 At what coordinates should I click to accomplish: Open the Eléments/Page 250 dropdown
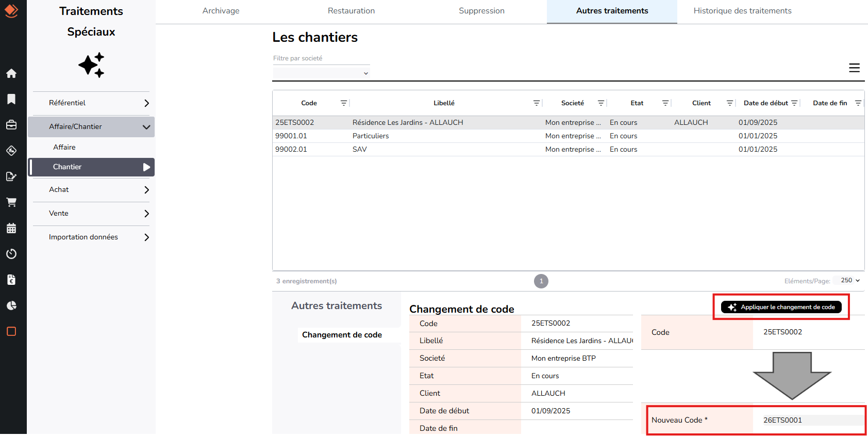coord(850,280)
